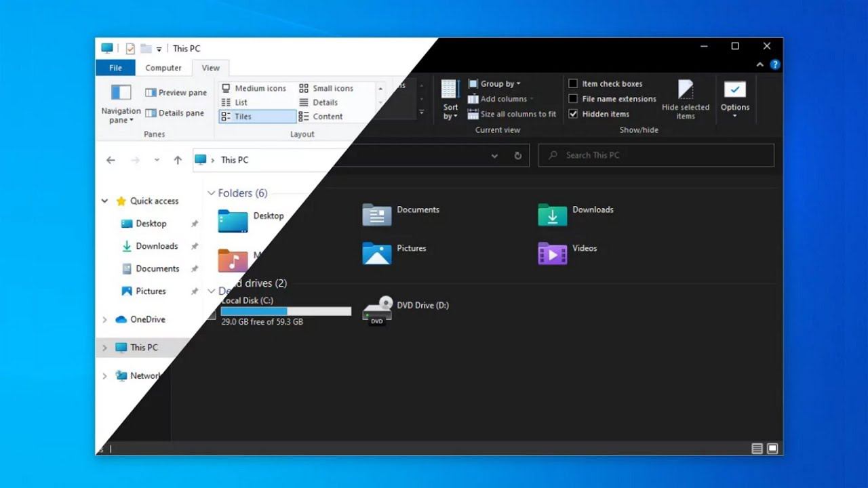Expand the Network tree node
Viewport: 868px width, 488px height.
104,376
